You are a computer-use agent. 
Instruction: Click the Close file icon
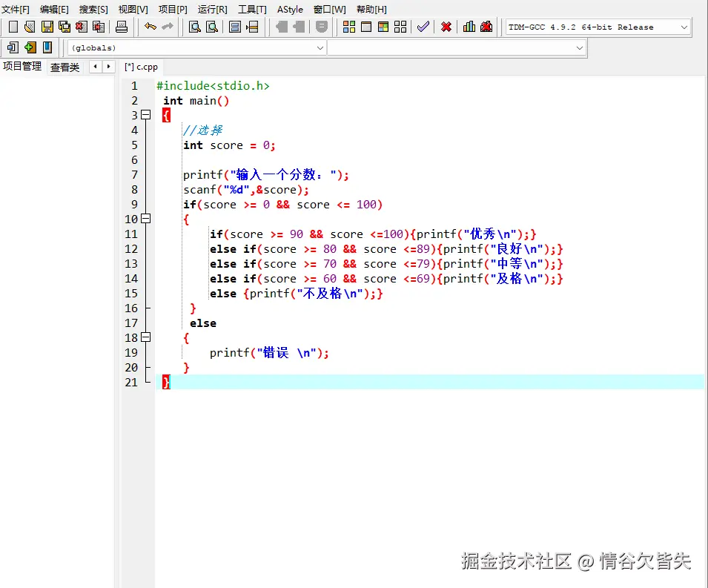(82, 27)
